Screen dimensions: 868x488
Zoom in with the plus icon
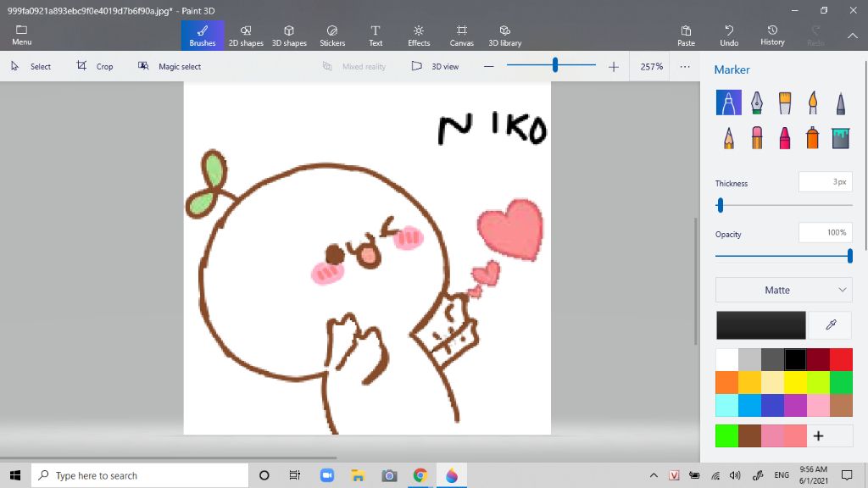tap(614, 67)
